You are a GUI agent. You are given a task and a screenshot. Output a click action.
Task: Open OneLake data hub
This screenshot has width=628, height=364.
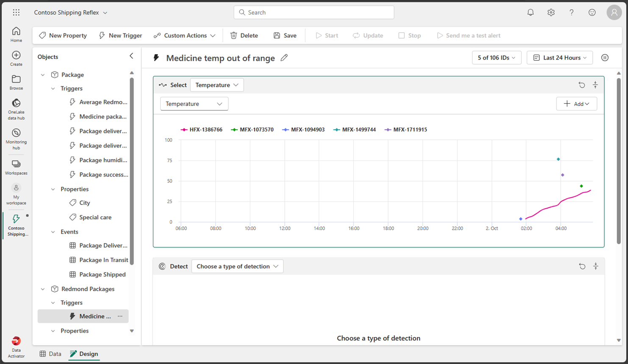[16, 110]
